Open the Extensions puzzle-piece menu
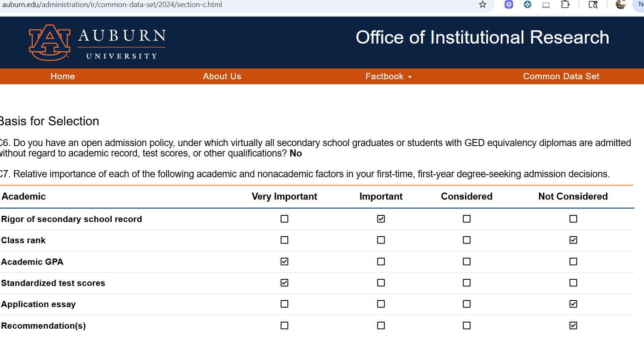The width and height of the screenshot is (644, 359). pyautogui.click(x=565, y=5)
